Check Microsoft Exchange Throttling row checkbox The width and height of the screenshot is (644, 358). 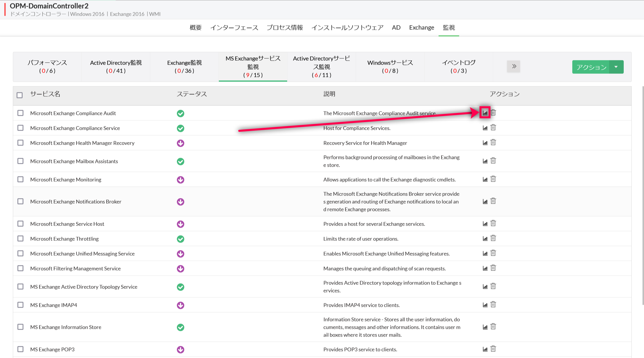[x=20, y=238]
